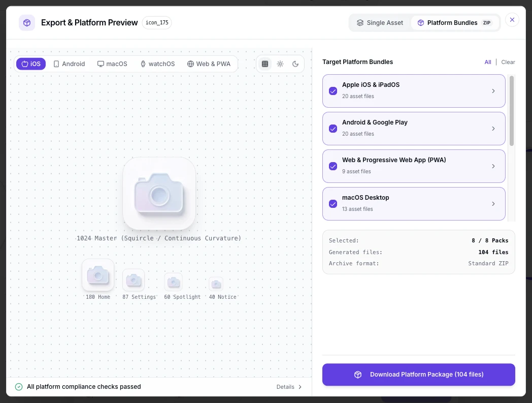This screenshot has width=532, height=403.
Task: Download Platform Package (104 files)
Action: [419, 375]
